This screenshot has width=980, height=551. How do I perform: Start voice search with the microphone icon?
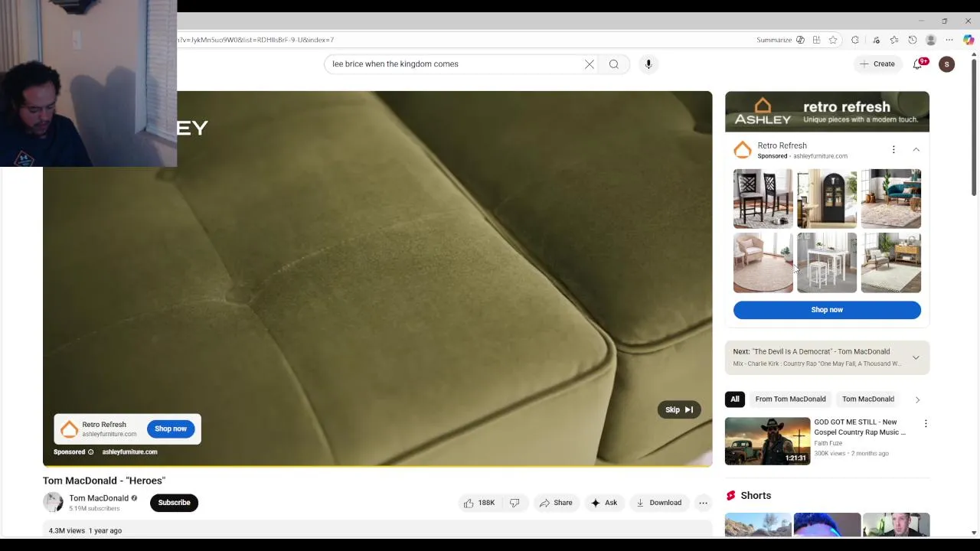pos(648,64)
